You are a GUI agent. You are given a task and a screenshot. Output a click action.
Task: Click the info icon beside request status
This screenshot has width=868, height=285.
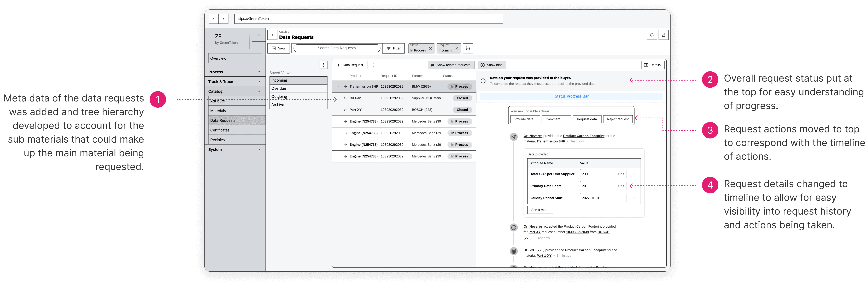point(483,81)
